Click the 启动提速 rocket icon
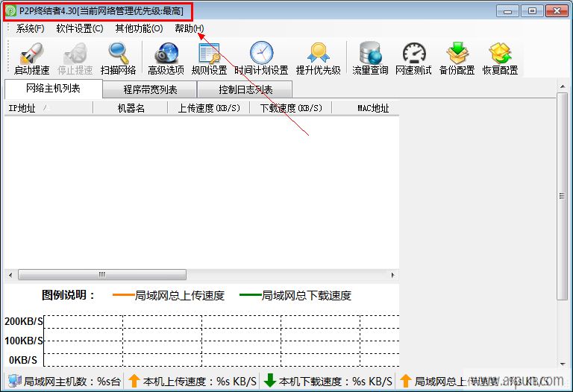573x392 pixels. pyautogui.click(x=32, y=54)
